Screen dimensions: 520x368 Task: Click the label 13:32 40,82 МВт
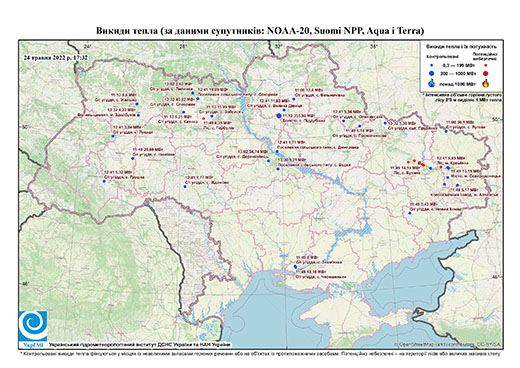172,102
